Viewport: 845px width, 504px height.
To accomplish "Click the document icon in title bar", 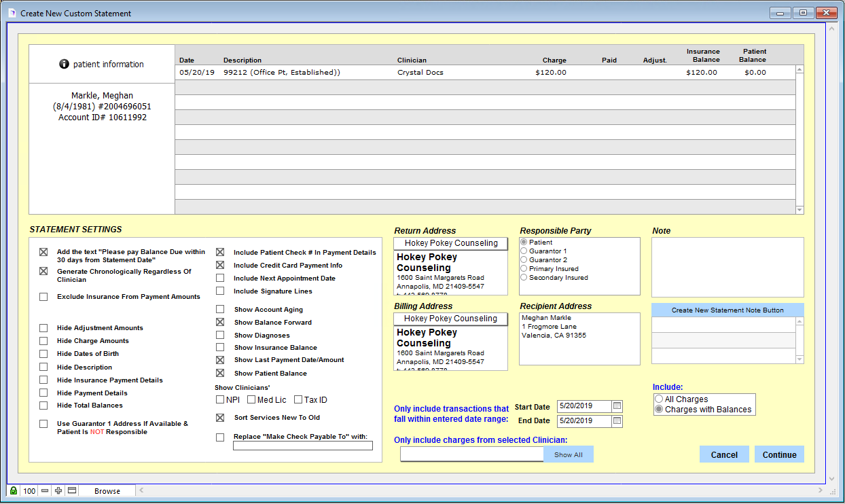I will 12,13.
